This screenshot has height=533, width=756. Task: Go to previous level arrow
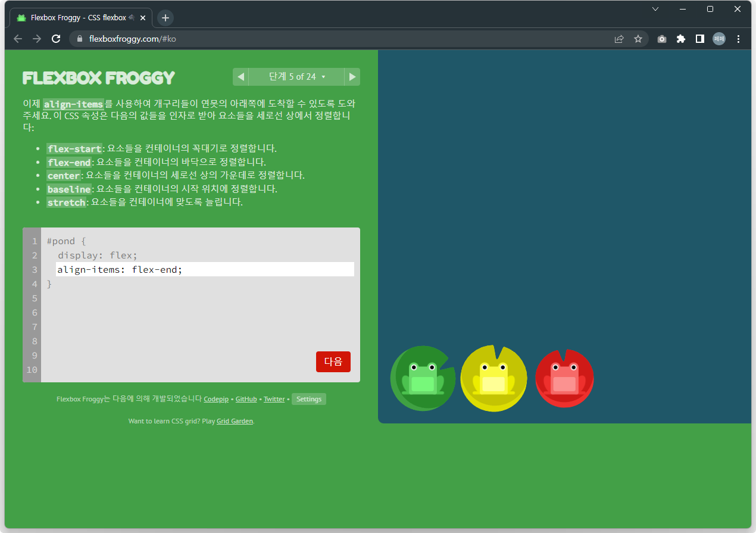(240, 77)
